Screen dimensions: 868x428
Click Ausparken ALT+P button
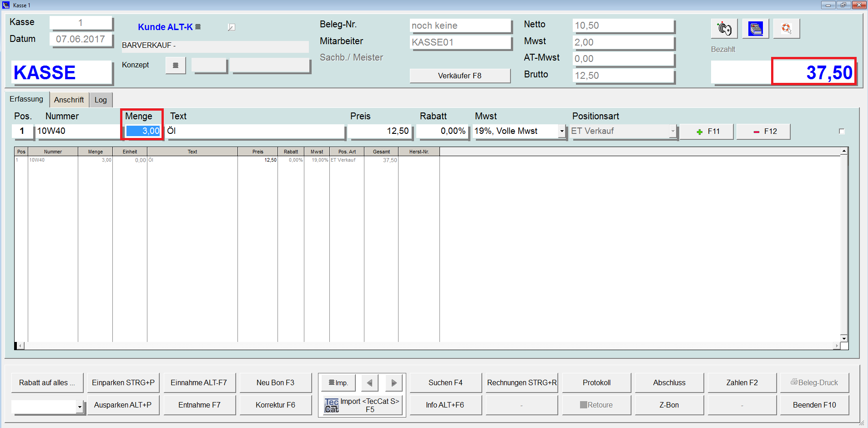tap(123, 405)
